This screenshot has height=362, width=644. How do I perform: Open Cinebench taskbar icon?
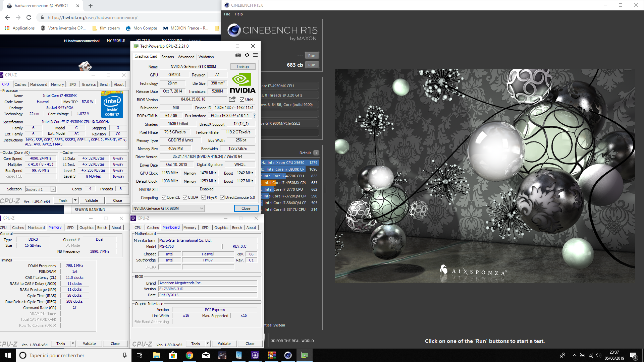point(288,355)
